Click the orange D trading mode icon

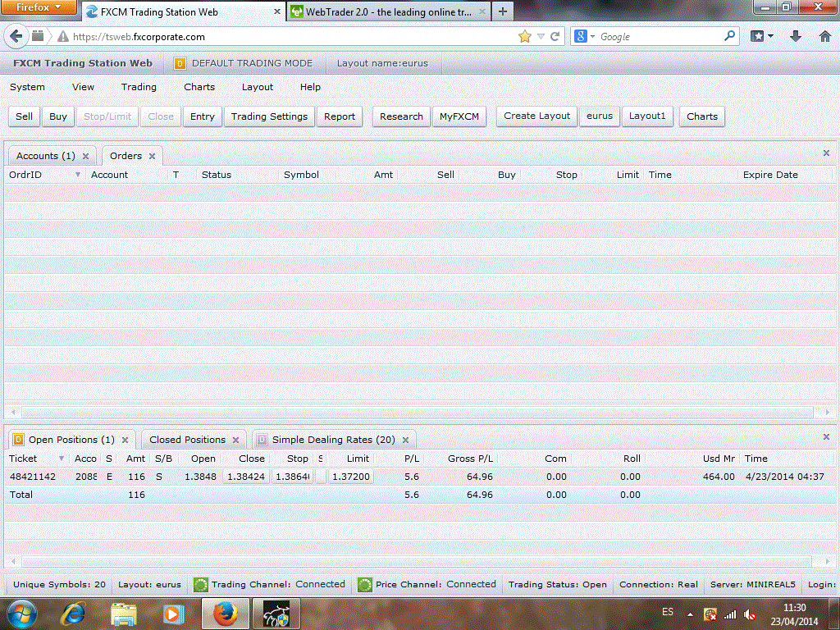(x=180, y=63)
